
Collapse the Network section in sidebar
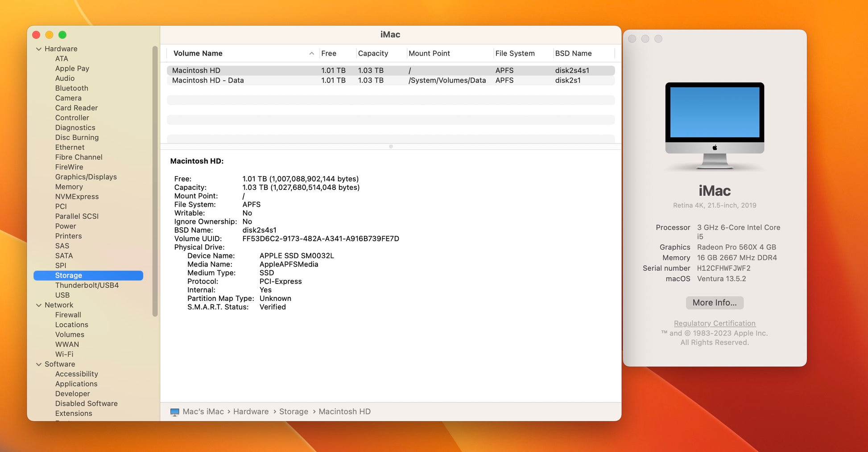[39, 305]
